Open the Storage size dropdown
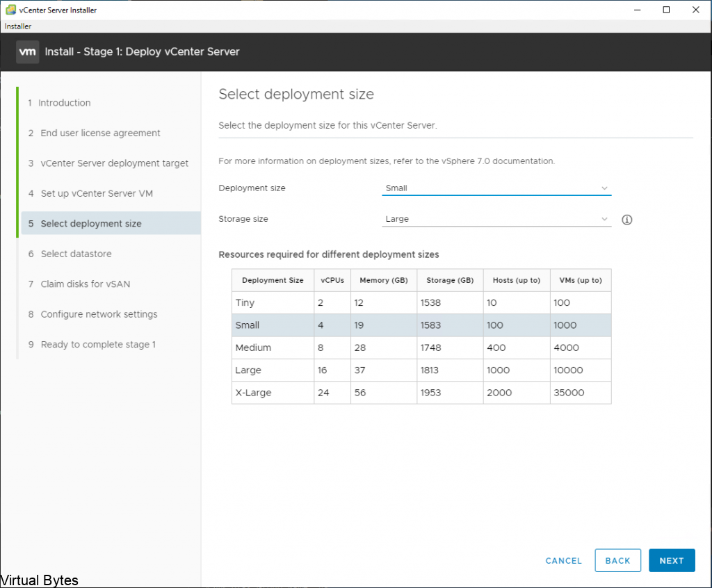 pos(496,219)
